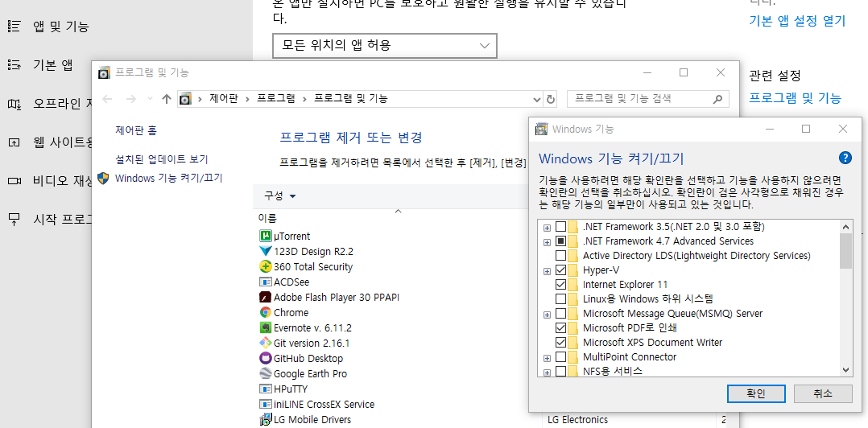The width and height of the screenshot is (868, 428).
Task: Uncheck Microsoft XPS Document Writer checkbox
Action: (x=560, y=342)
